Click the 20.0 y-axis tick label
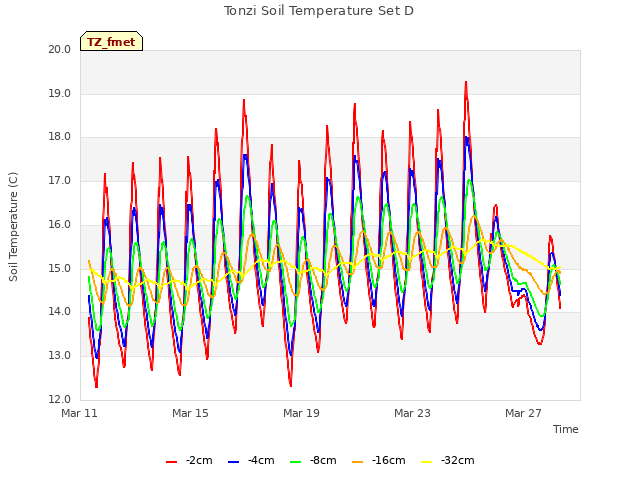 pyautogui.click(x=60, y=49)
